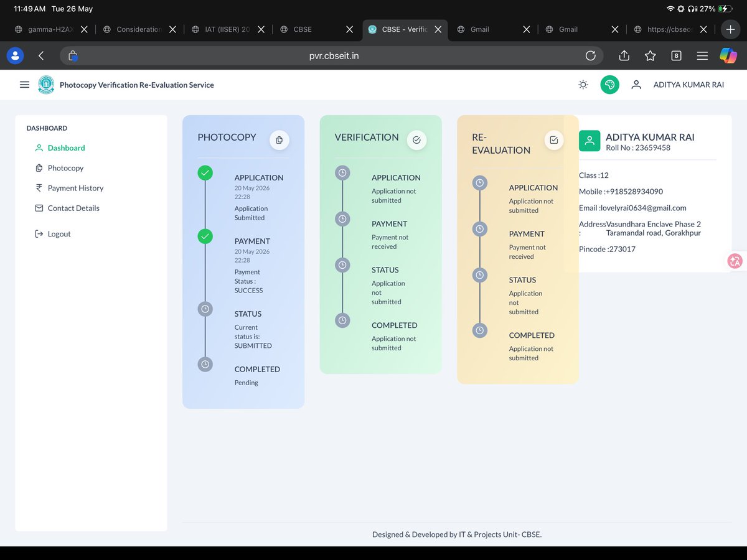The height and width of the screenshot is (560, 747).
Task: Click the green check at Photocopy Payment step
Action: [x=205, y=236]
